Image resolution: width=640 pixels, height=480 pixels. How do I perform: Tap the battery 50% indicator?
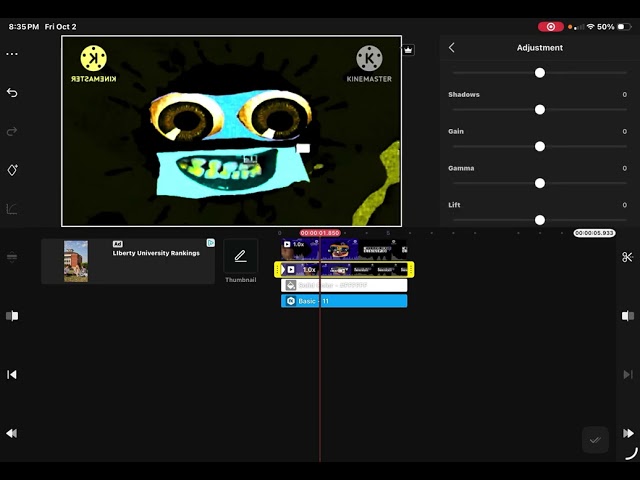tap(614, 27)
